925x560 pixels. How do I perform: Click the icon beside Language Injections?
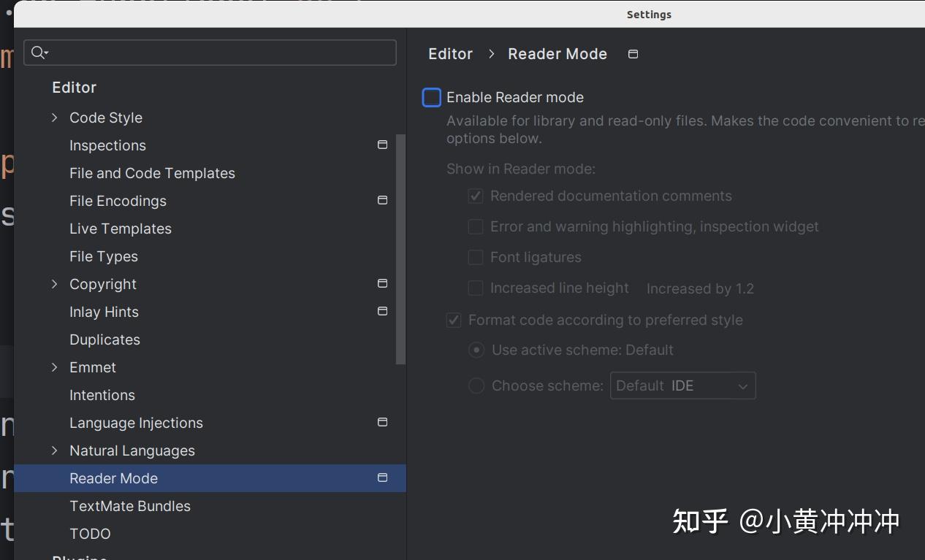382,422
